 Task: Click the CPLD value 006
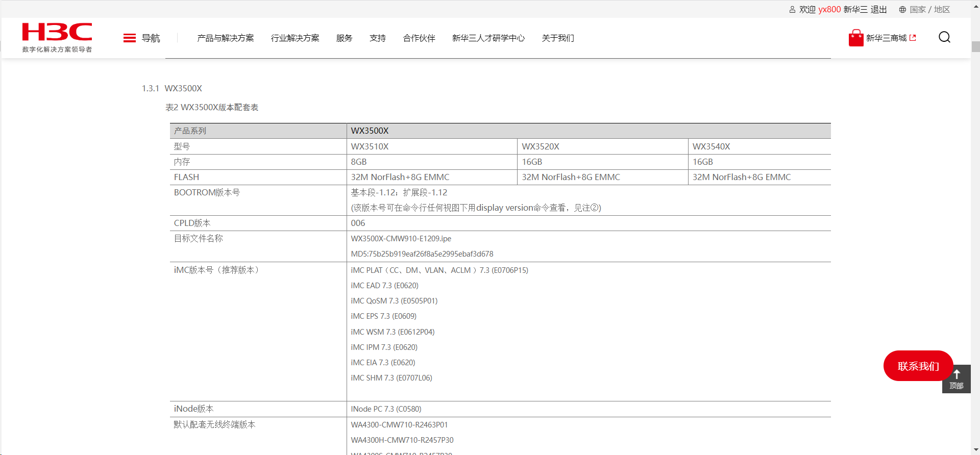pos(358,223)
